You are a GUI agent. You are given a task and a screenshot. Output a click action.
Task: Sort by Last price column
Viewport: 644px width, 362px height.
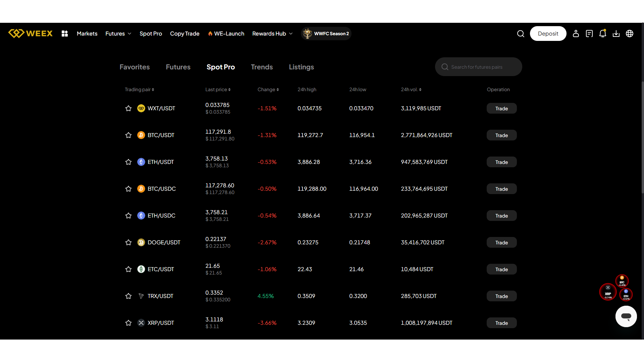point(218,89)
